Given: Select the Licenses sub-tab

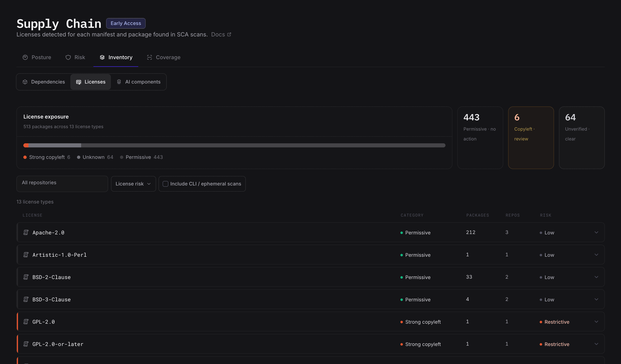Looking at the screenshot, I should [91, 82].
